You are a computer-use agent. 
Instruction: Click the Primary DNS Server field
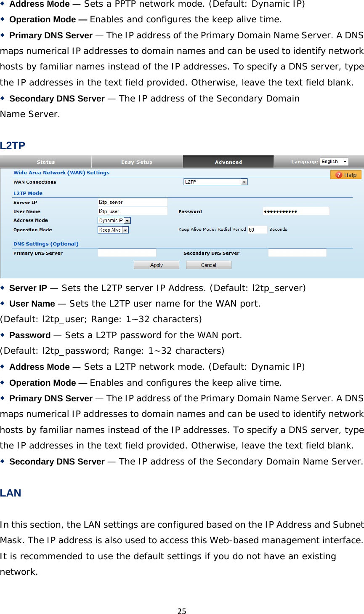127,253
